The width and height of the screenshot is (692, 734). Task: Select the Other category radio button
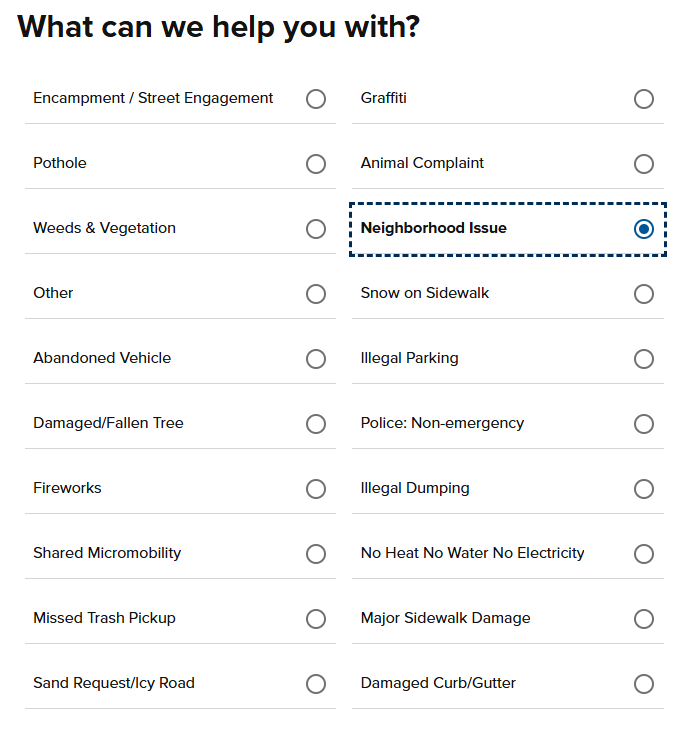316,294
